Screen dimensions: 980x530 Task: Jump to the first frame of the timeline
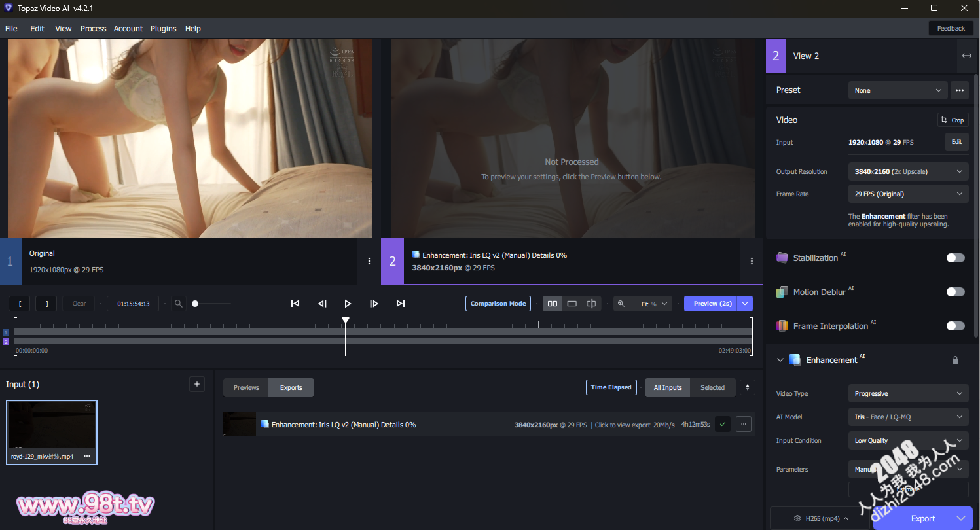pyautogui.click(x=295, y=304)
